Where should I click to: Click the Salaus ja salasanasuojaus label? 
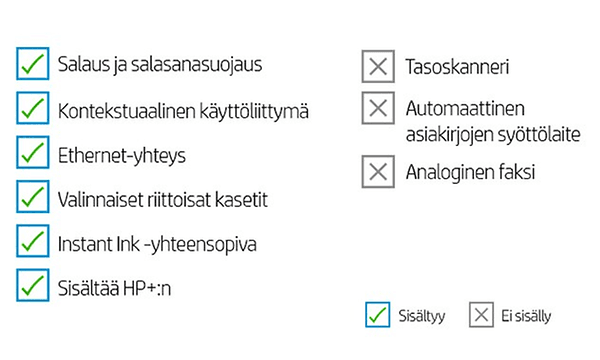click(x=160, y=65)
